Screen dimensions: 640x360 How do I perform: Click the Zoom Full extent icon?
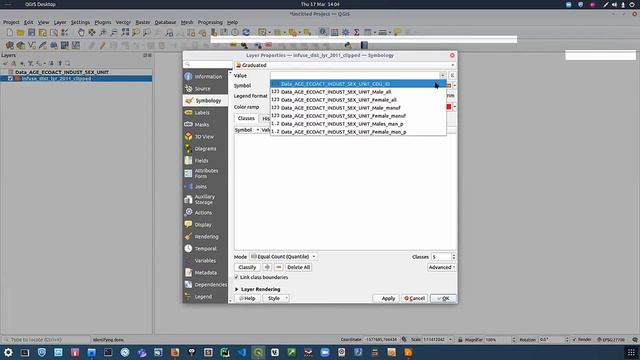pos(125,32)
